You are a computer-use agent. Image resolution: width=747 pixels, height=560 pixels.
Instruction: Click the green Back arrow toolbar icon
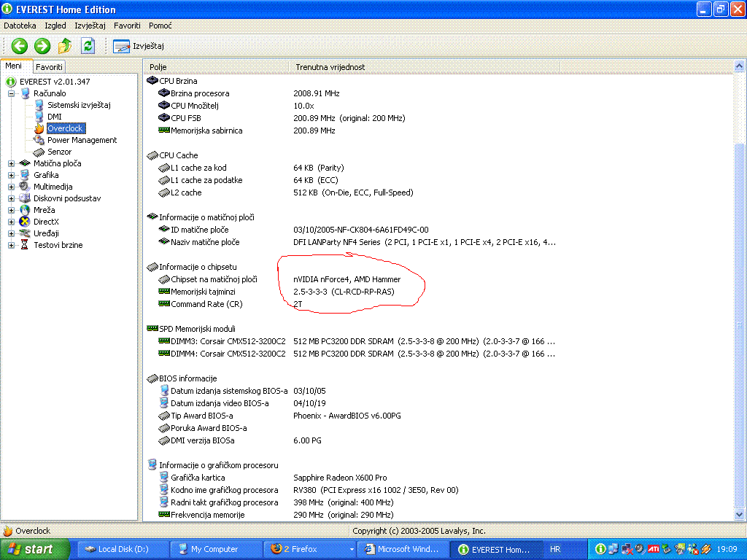pyautogui.click(x=20, y=46)
